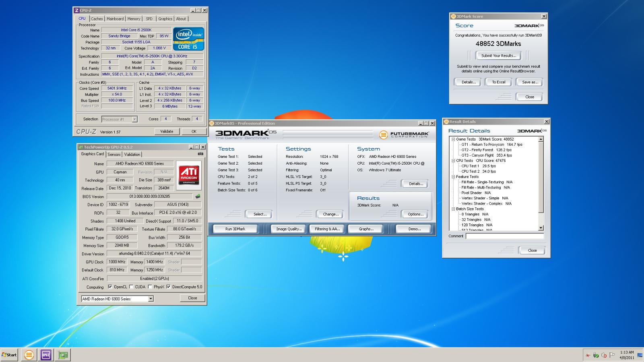Click the Details button under System
Image resolution: width=644 pixels, height=362 pixels.
416,184
